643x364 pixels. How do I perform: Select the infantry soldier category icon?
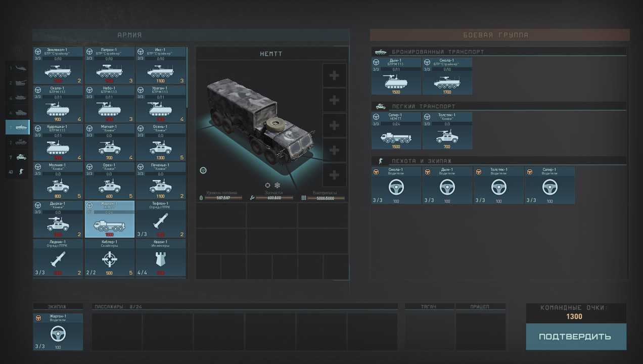[18, 172]
